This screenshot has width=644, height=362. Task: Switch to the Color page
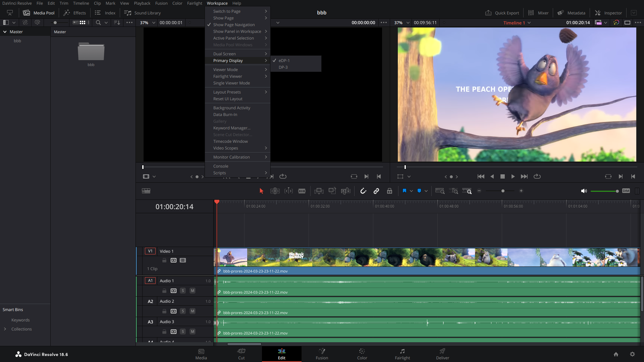(362, 354)
